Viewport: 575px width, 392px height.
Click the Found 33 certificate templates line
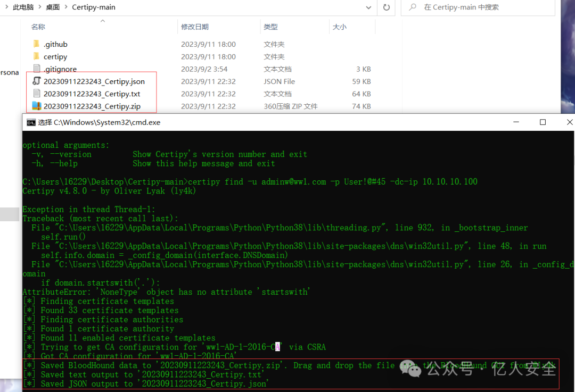pyautogui.click(x=101, y=310)
